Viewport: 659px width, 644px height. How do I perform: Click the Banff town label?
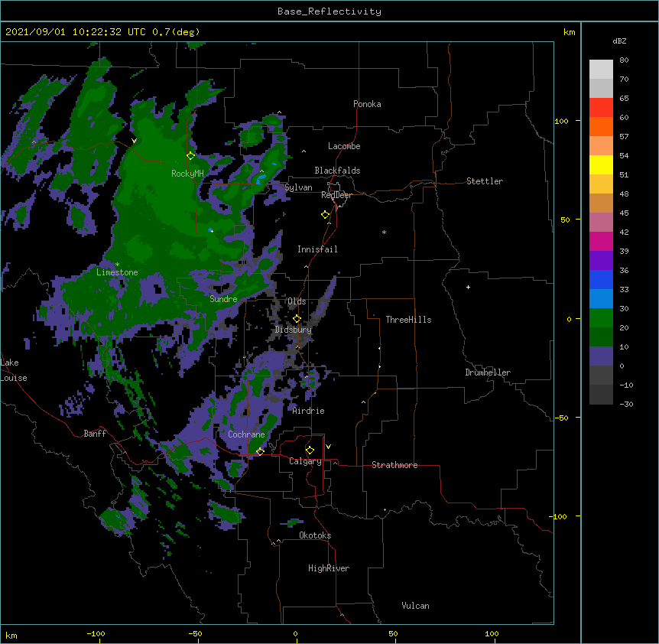pyautogui.click(x=95, y=434)
